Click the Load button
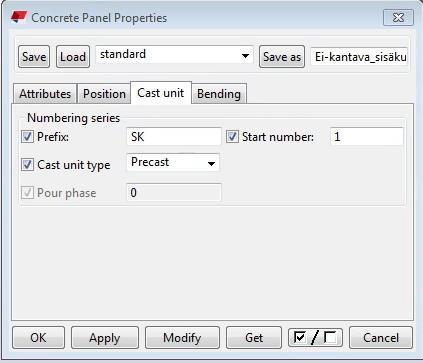The width and height of the screenshot is (423, 363). (73, 57)
